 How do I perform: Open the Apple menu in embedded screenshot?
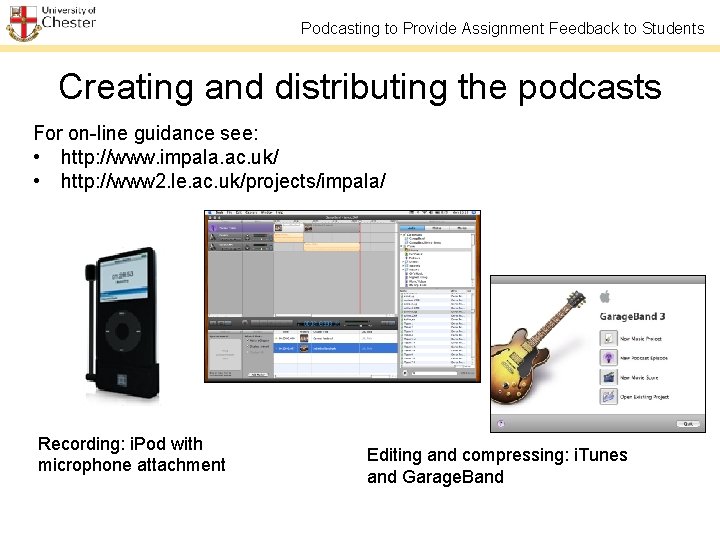tap(210, 213)
